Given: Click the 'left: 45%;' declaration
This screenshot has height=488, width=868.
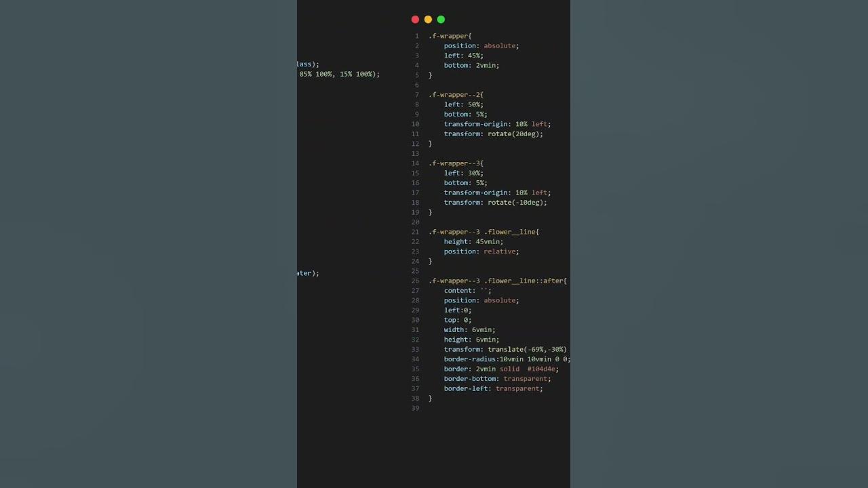Looking at the screenshot, I should point(464,56).
